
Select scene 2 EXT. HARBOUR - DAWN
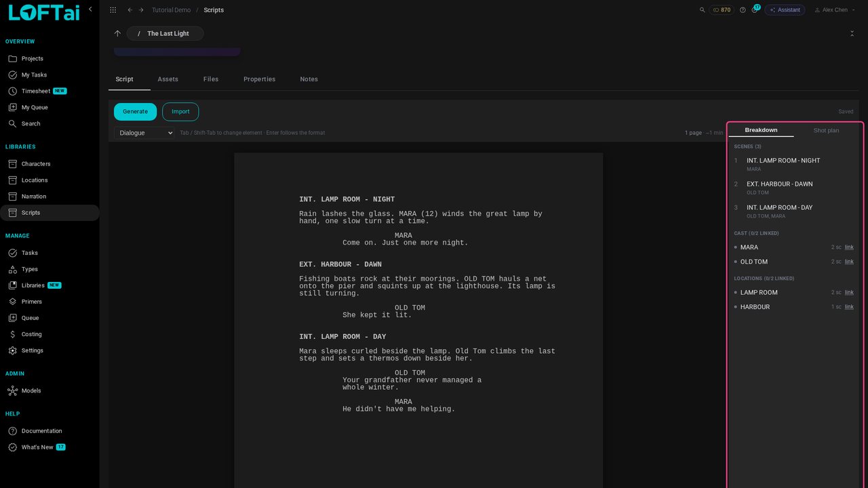[x=794, y=188]
